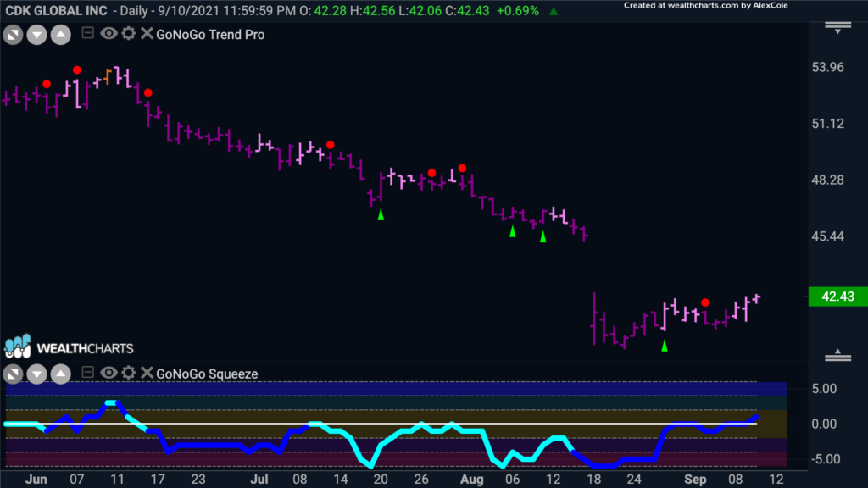
Task: Click the squeeze axis value 5.00
Action: click(824, 389)
